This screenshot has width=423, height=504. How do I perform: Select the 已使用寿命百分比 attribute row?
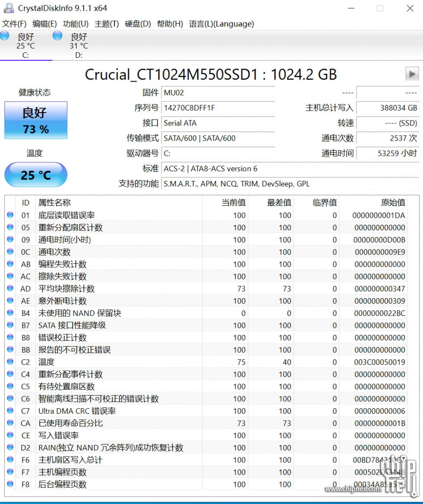point(206,423)
